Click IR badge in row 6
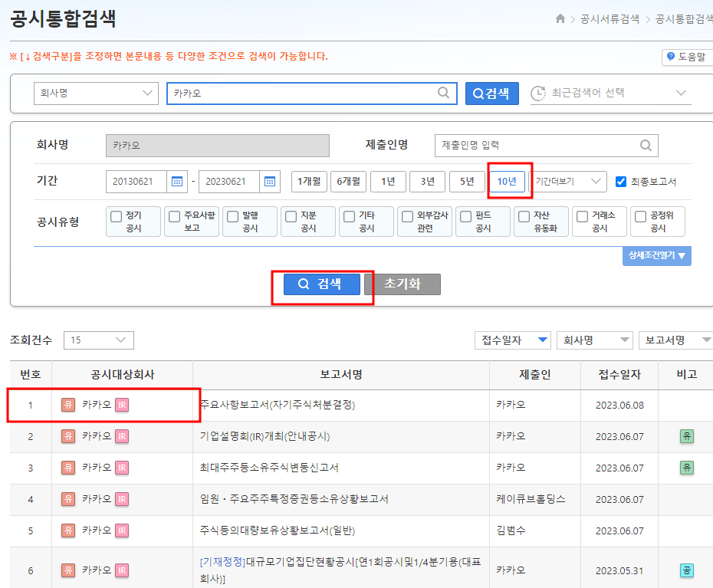Viewport: 713px width, 588px height. (x=122, y=570)
